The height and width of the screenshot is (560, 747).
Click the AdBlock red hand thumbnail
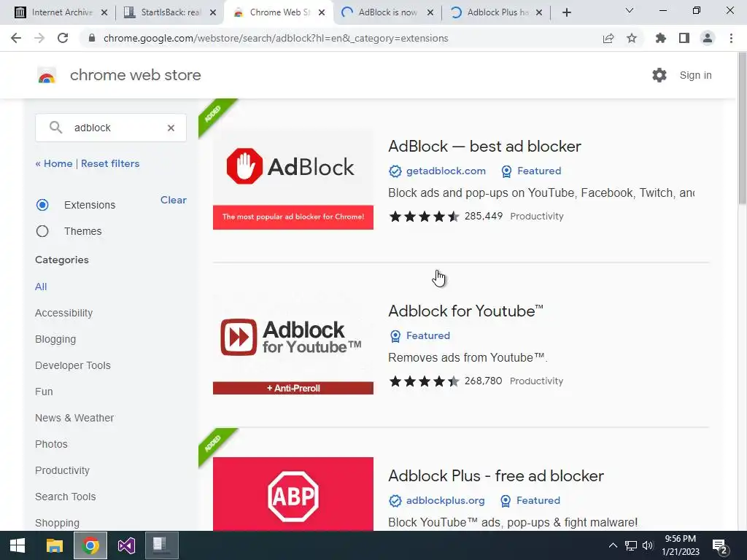[x=293, y=180]
